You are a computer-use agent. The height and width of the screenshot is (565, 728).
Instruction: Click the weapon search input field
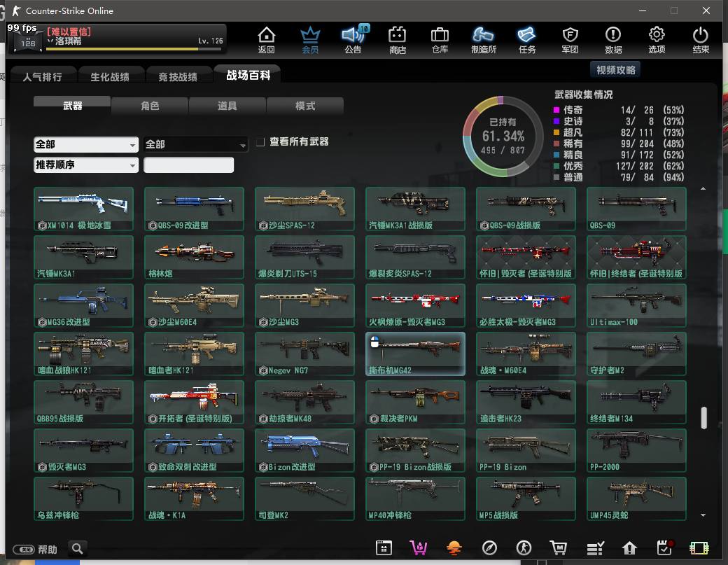click(x=188, y=165)
